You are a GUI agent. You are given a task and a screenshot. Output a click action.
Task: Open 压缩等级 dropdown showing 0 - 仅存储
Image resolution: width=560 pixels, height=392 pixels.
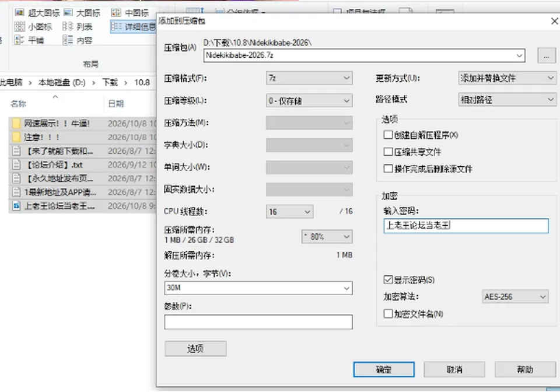point(309,101)
